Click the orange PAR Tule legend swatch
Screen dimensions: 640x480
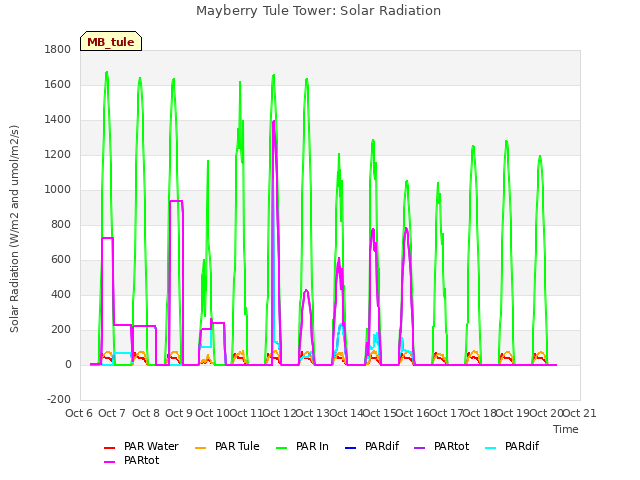[x=201, y=448]
